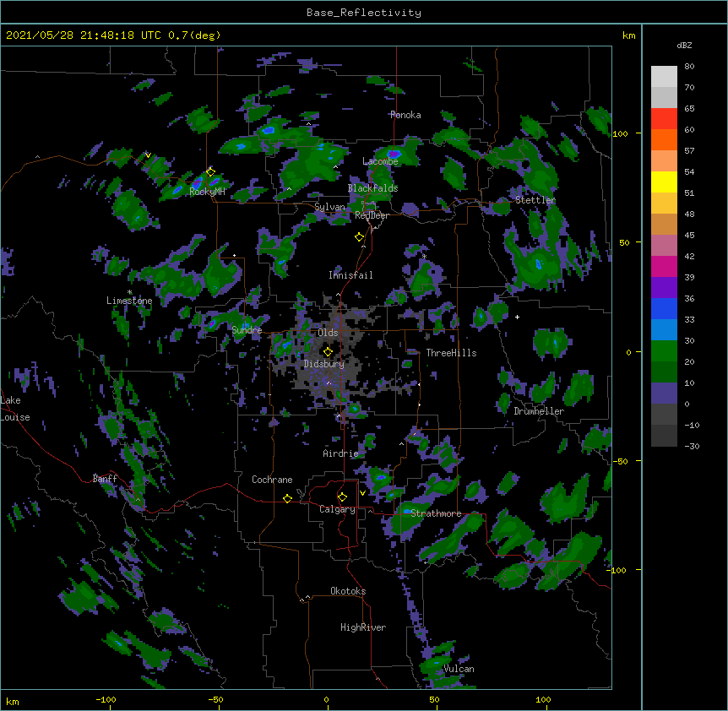Image resolution: width=728 pixels, height=711 pixels.
Task: Select the purple 36 dBZ color swatch
Action: coord(664,288)
